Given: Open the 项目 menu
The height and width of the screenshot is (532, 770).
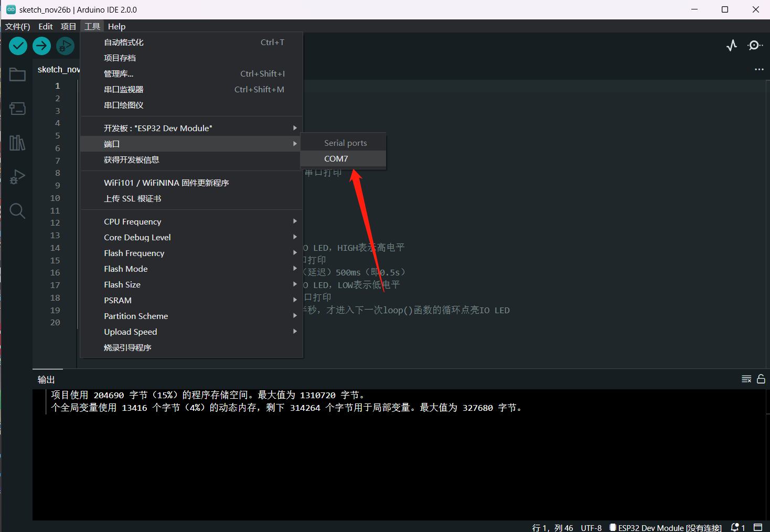Looking at the screenshot, I should click(68, 26).
